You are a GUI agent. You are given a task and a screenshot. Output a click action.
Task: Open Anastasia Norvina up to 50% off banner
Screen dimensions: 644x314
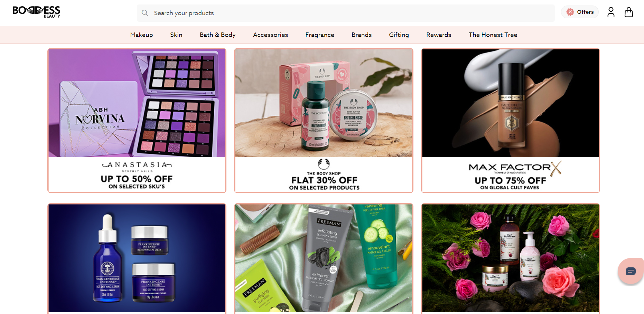[x=137, y=121]
